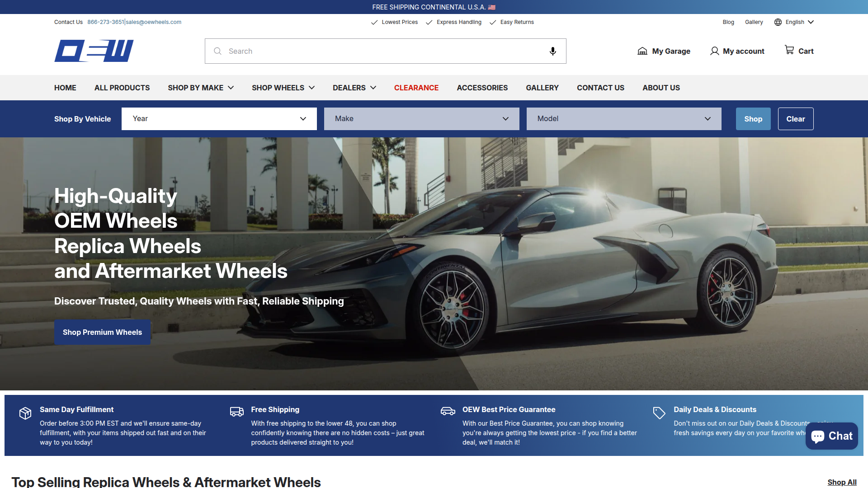Go to Home in navigation
Viewport: 868px width, 488px height.
point(65,88)
